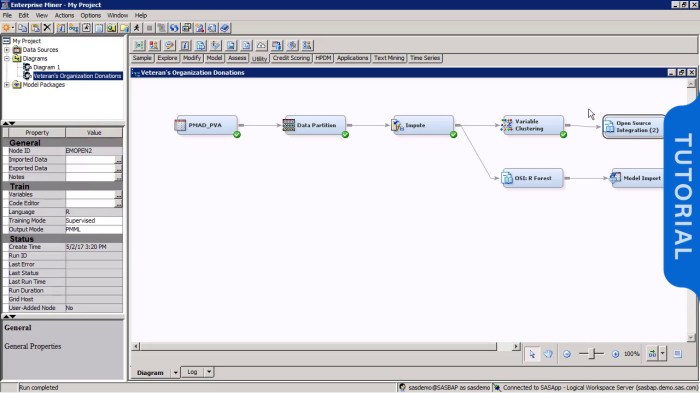Click the zoom in plus icon
The height and width of the screenshot is (393, 700).
click(x=615, y=354)
